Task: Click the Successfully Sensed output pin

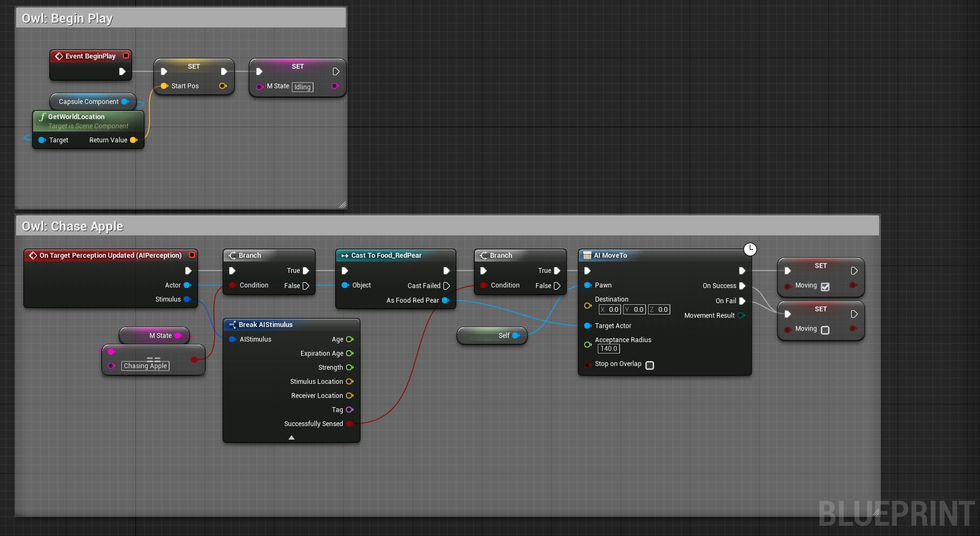Action: [350, 423]
